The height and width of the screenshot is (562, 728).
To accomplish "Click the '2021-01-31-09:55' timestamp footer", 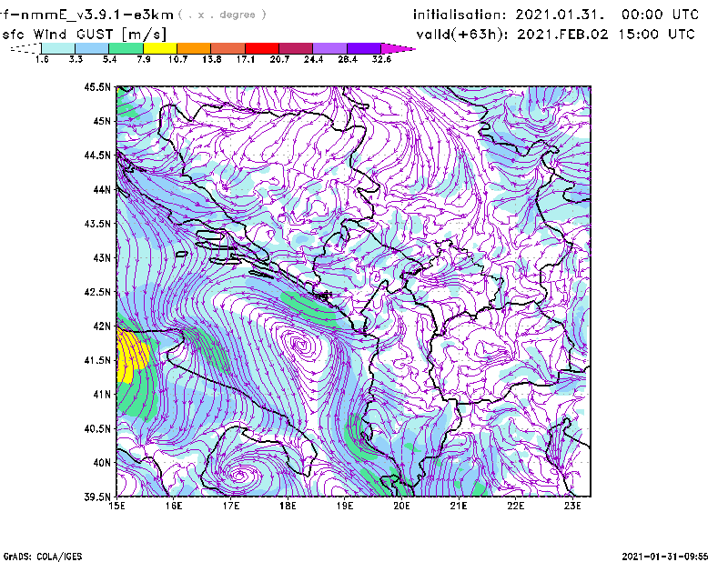I will 665,557.
